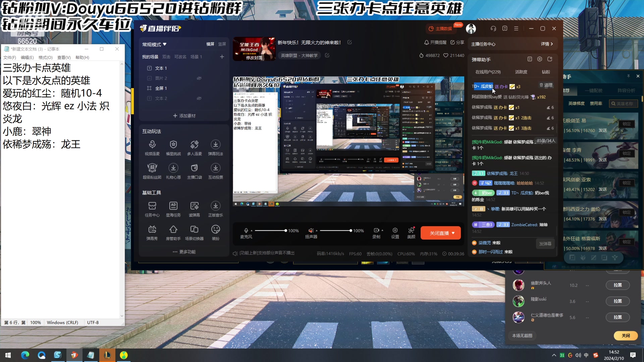Image resolution: width=644 pixels, height=362 pixels.
Task: Switch to 活跃度 tab
Action: 521,72
